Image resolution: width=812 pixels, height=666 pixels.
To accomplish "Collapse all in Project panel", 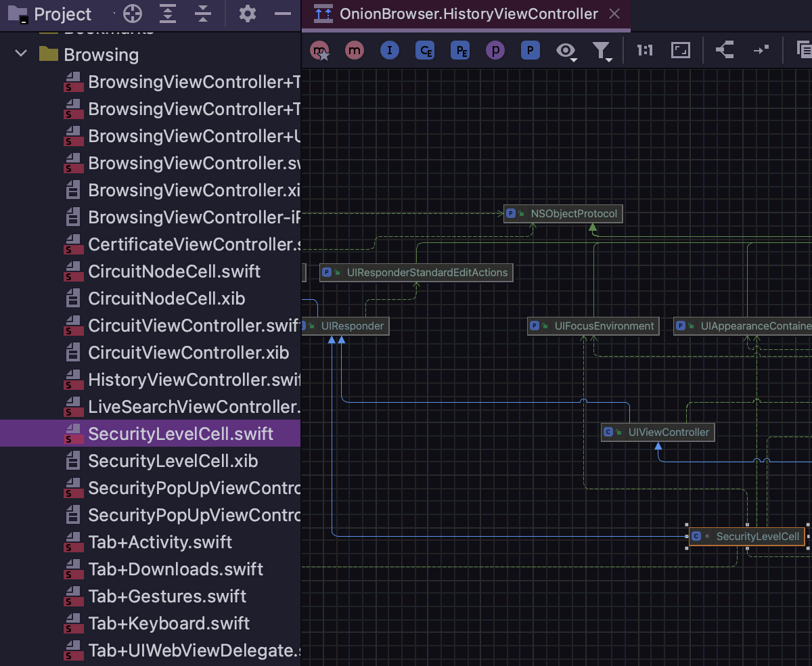I will coord(203,14).
